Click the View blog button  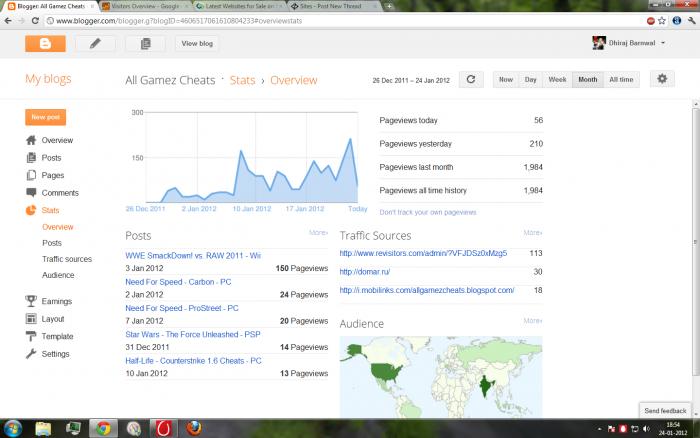tap(197, 43)
